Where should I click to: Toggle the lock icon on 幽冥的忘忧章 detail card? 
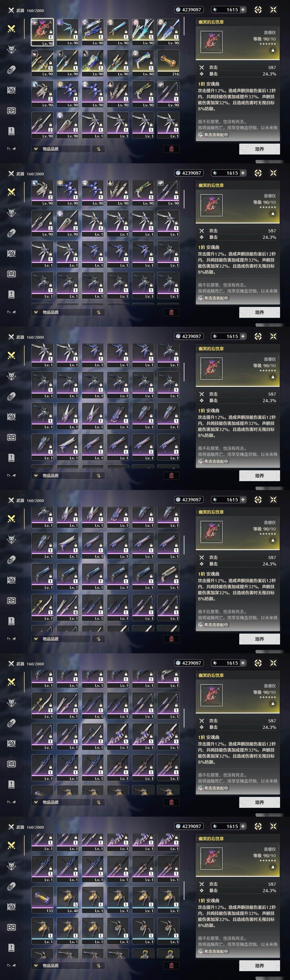pyautogui.click(x=273, y=50)
